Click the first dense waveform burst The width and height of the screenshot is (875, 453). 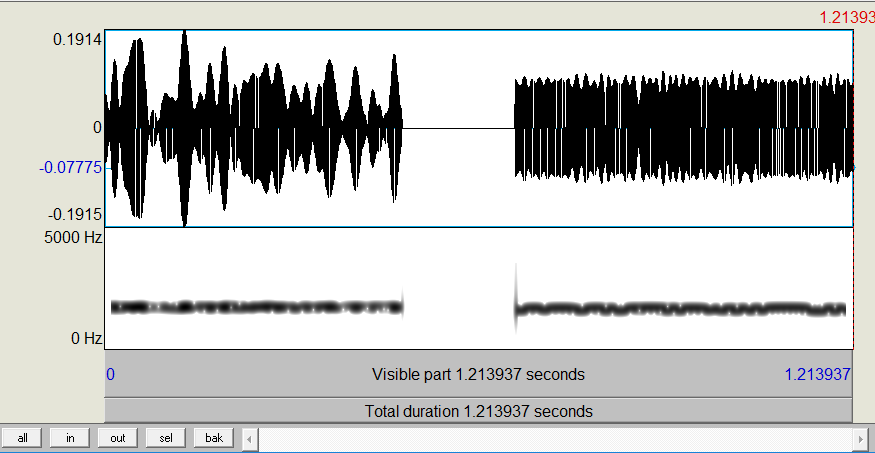point(254,128)
